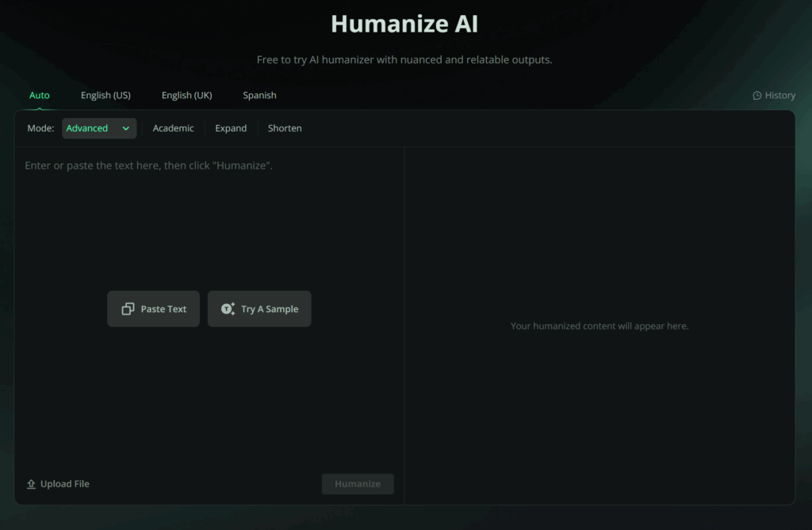The image size is (812, 530).
Task: Select the Auto language tab
Action: click(x=40, y=95)
